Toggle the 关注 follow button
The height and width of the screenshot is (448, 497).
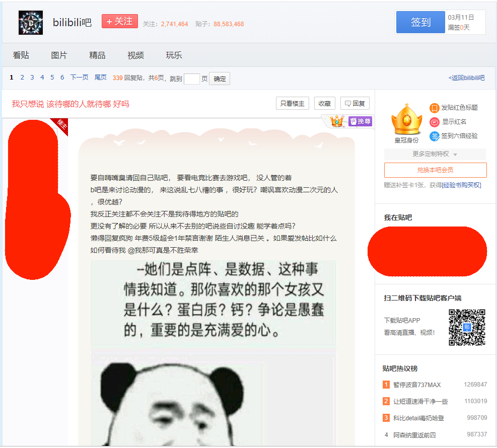coord(119,22)
